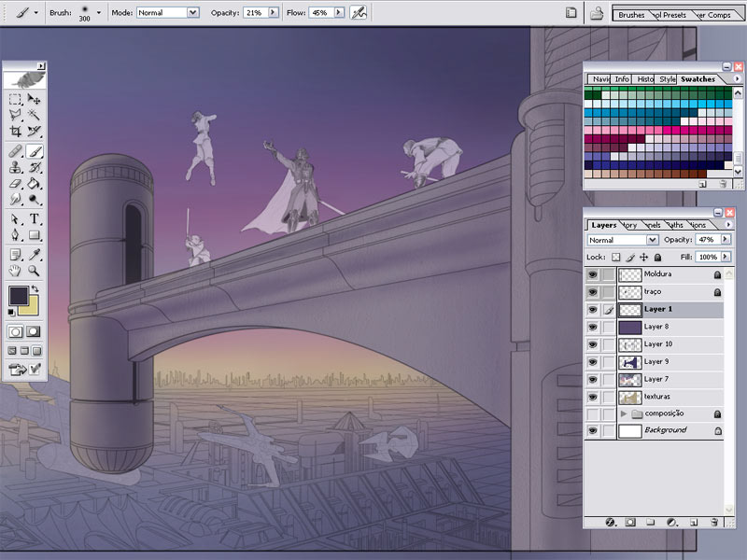Swap foreground and background colors
The height and width of the screenshot is (560, 747).
point(35,289)
